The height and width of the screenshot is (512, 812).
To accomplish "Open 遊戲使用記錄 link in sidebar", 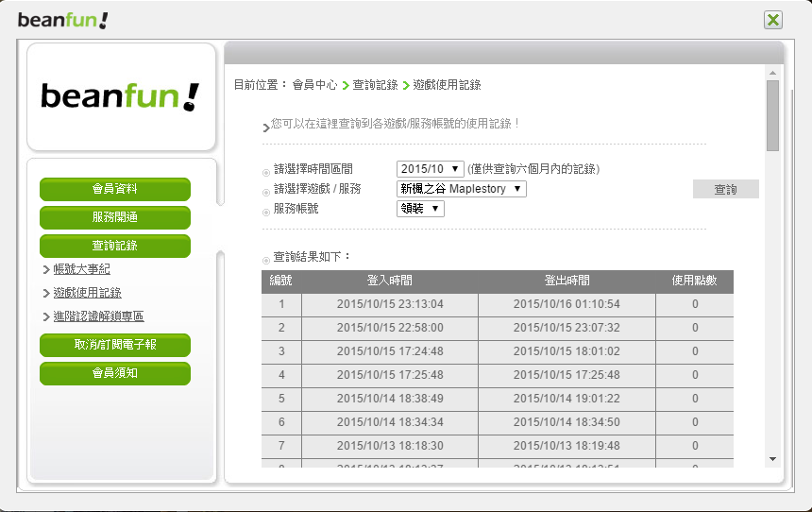I will click(x=87, y=293).
